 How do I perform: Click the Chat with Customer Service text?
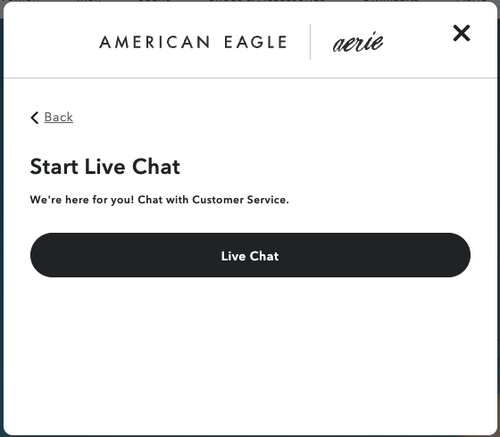[213, 200]
